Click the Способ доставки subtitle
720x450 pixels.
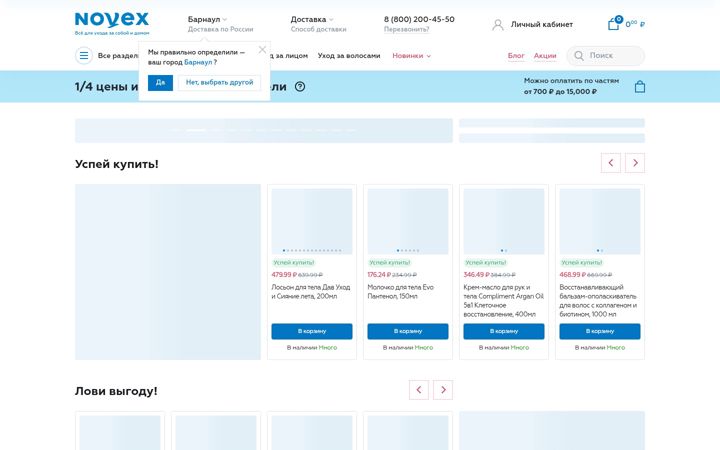318,29
